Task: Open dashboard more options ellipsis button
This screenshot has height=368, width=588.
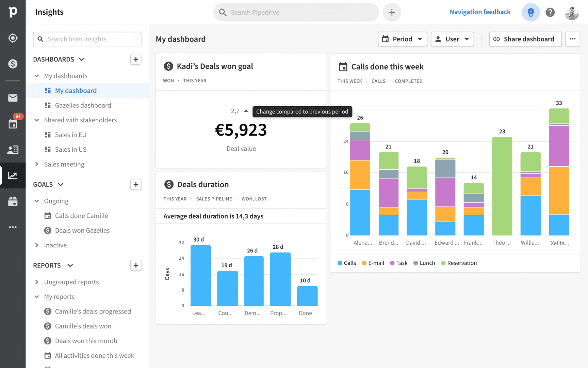Action: [573, 39]
